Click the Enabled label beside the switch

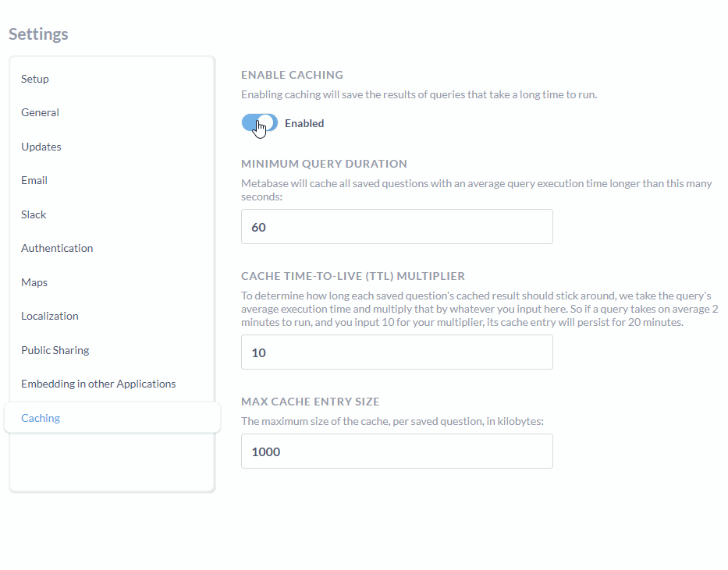click(x=304, y=123)
